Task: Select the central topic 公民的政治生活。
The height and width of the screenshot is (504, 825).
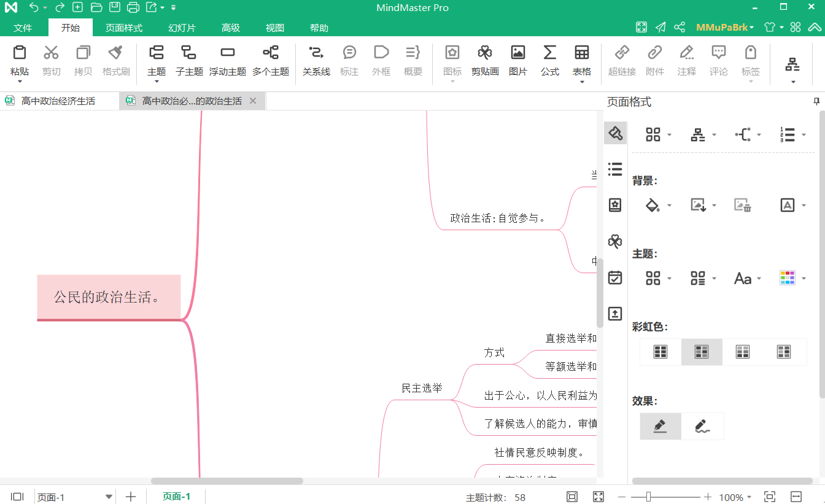Action: [109, 298]
